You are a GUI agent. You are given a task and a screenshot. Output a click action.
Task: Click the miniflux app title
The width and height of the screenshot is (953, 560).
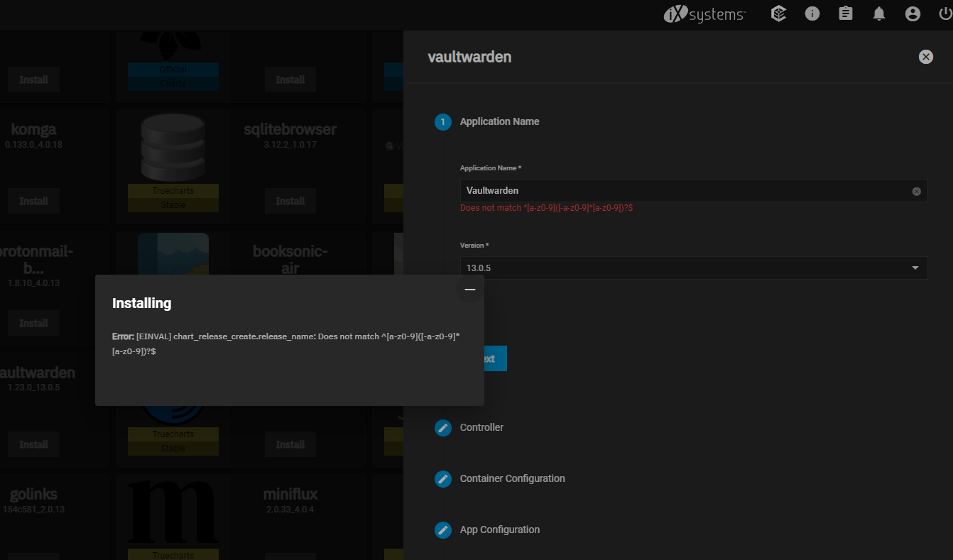pyautogui.click(x=290, y=494)
